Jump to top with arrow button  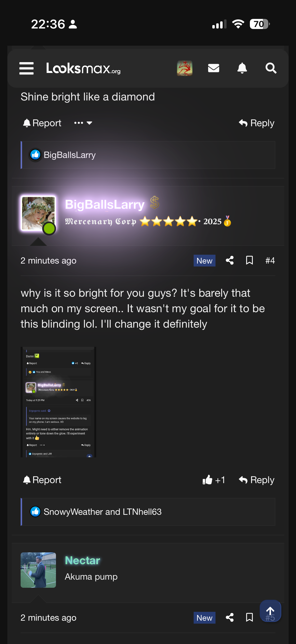point(270,611)
